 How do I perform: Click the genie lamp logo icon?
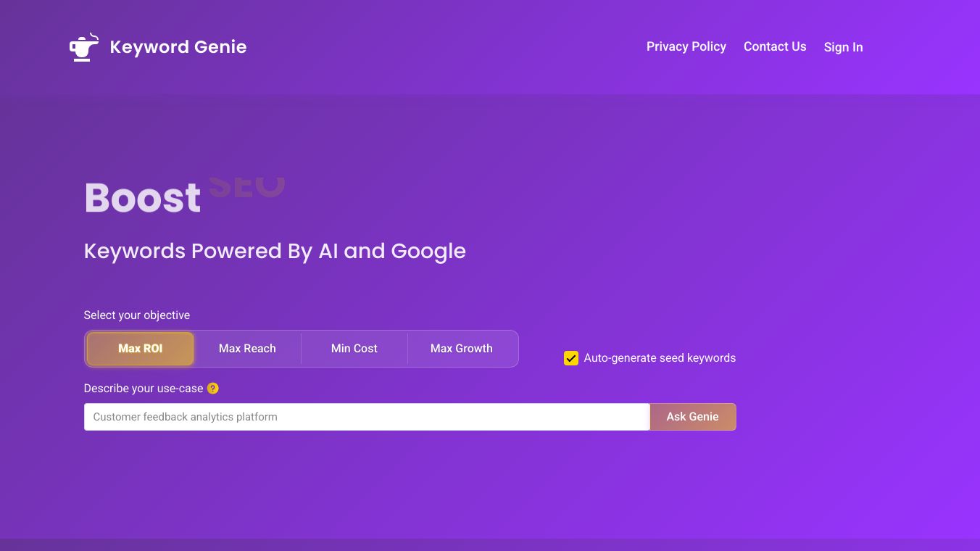(83, 47)
